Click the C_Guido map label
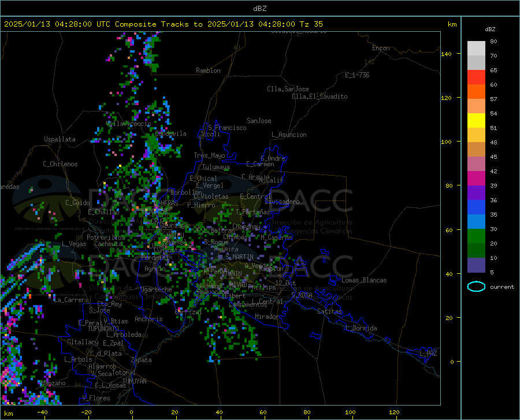This screenshot has width=520, height=420. (x=77, y=203)
